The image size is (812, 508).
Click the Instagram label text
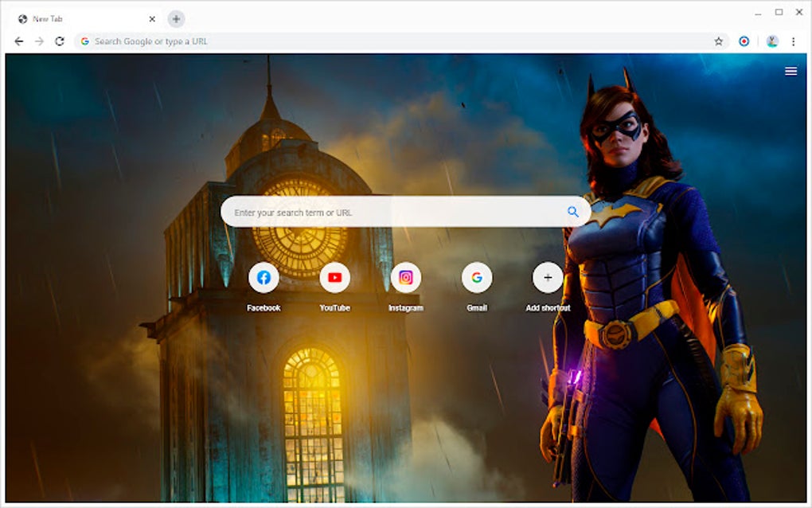tap(406, 308)
